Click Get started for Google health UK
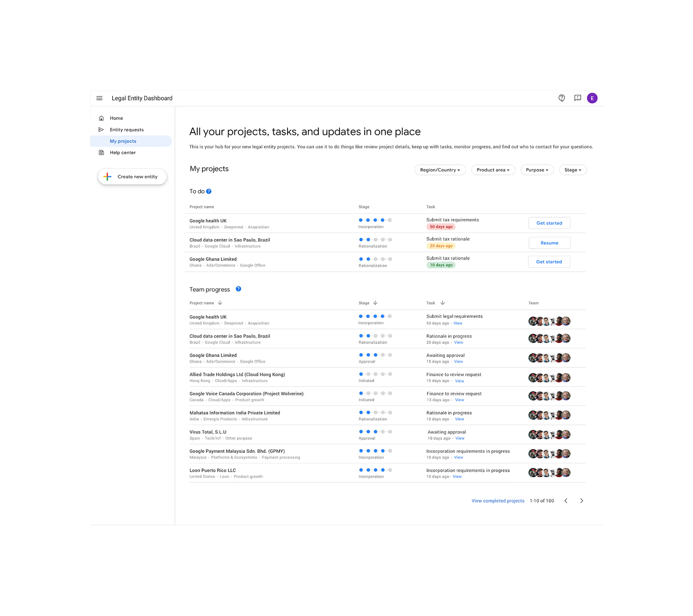This screenshot has height=616, width=693. click(549, 223)
